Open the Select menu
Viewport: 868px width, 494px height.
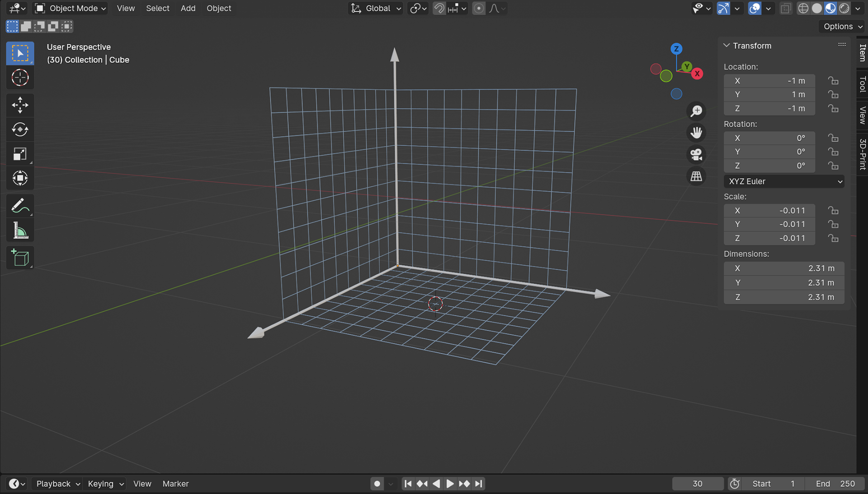(157, 8)
